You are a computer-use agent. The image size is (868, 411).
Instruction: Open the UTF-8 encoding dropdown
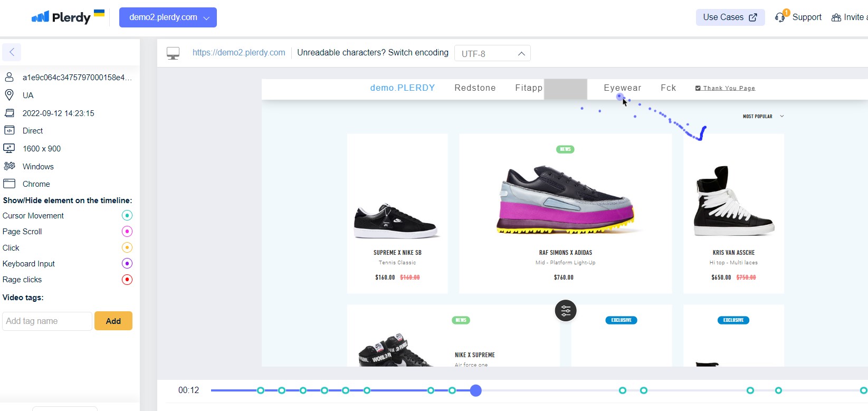(x=492, y=53)
